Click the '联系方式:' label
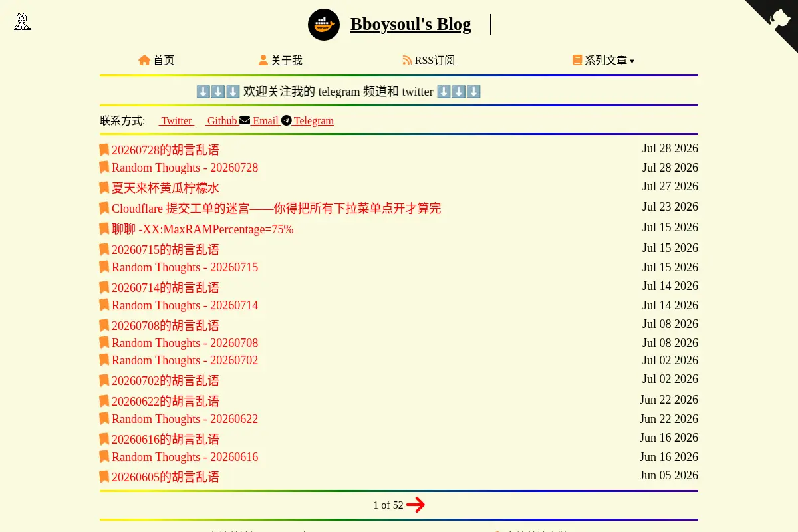This screenshot has height=532, width=798. [122, 120]
